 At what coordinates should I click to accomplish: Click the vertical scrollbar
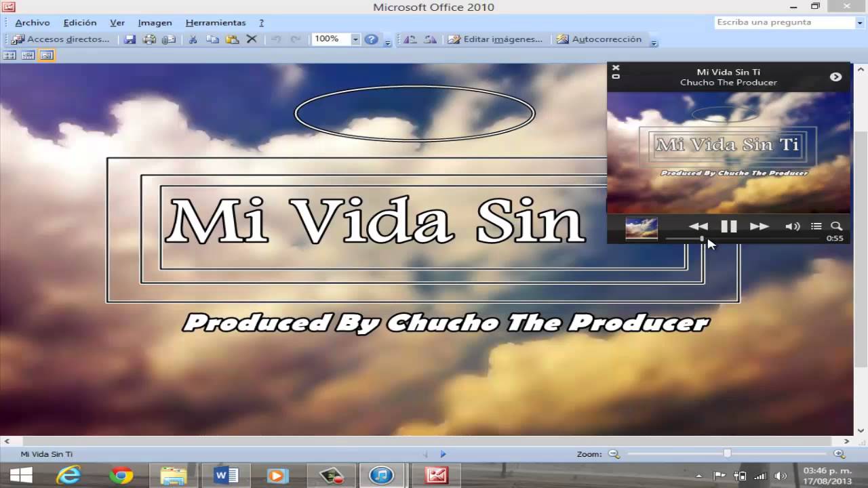click(x=861, y=249)
